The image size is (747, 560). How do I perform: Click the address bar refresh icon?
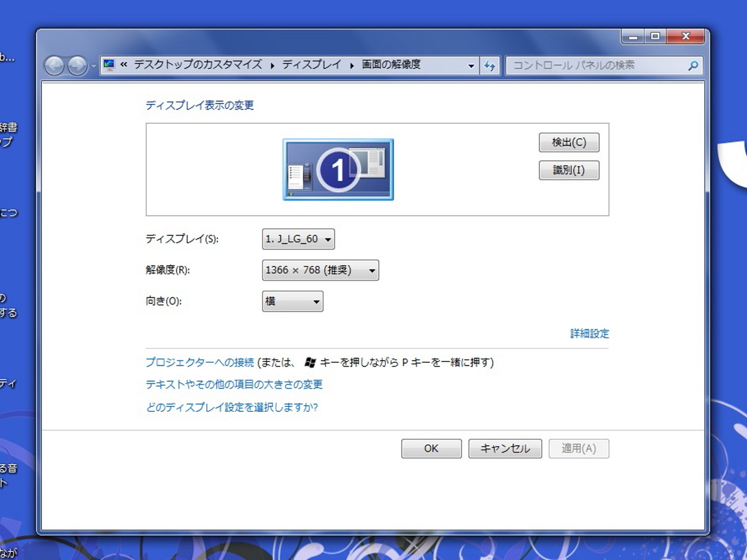point(490,65)
